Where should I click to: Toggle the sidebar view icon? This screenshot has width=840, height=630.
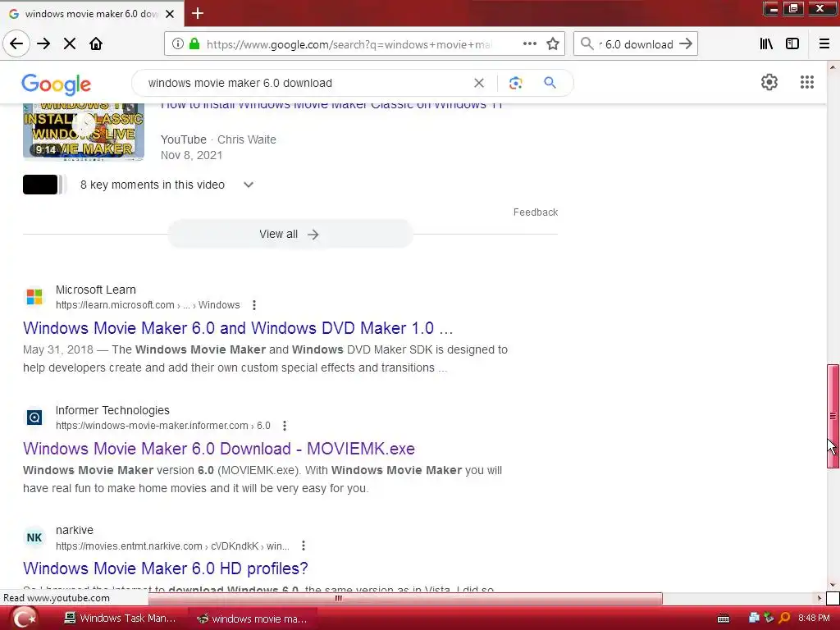(x=792, y=44)
